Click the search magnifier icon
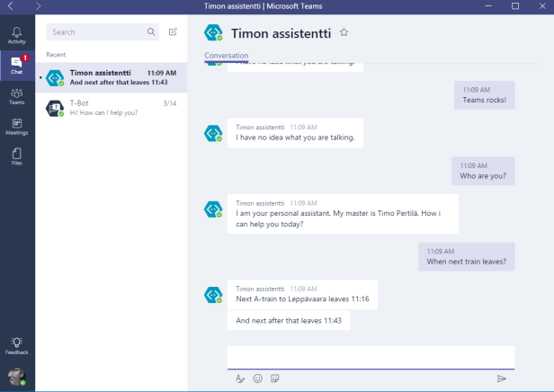Image resolution: width=554 pixels, height=392 pixels. coord(151,32)
